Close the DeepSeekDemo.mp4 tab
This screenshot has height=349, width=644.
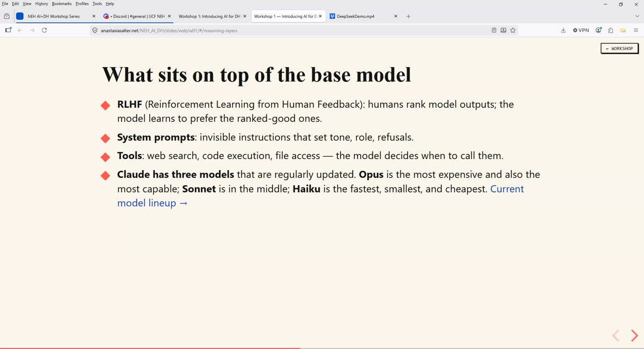pos(396,16)
